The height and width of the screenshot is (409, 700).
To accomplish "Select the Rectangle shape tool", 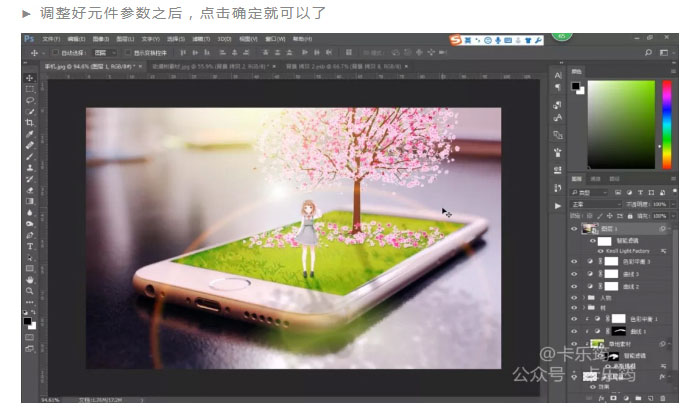I will [x=29, y=268].
